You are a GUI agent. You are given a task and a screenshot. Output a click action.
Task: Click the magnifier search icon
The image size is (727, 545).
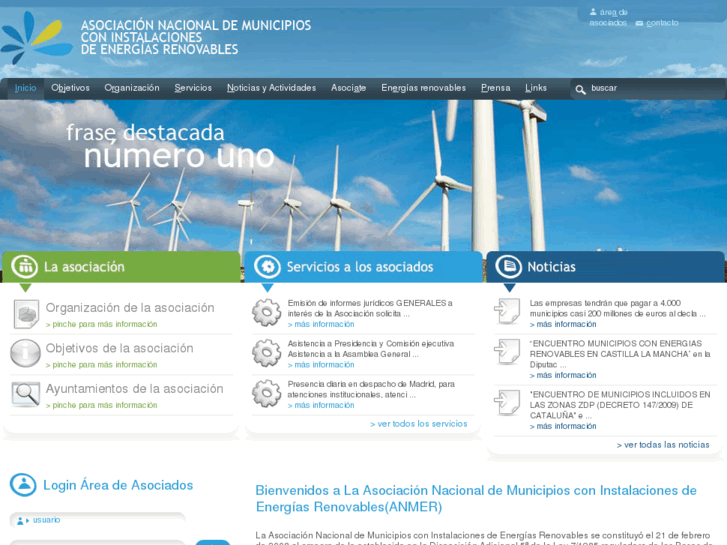(580, 89)
